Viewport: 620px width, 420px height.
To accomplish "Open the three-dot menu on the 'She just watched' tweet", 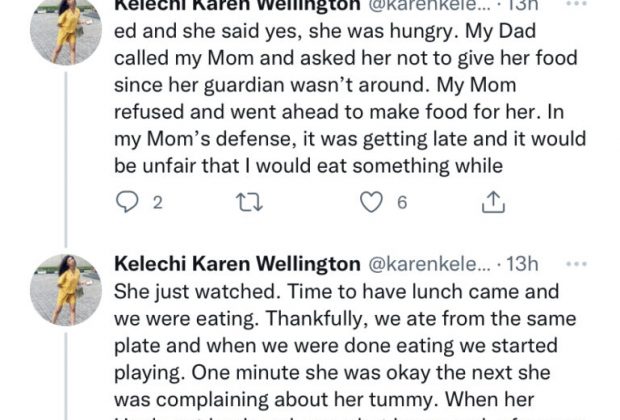I will 575,264.
